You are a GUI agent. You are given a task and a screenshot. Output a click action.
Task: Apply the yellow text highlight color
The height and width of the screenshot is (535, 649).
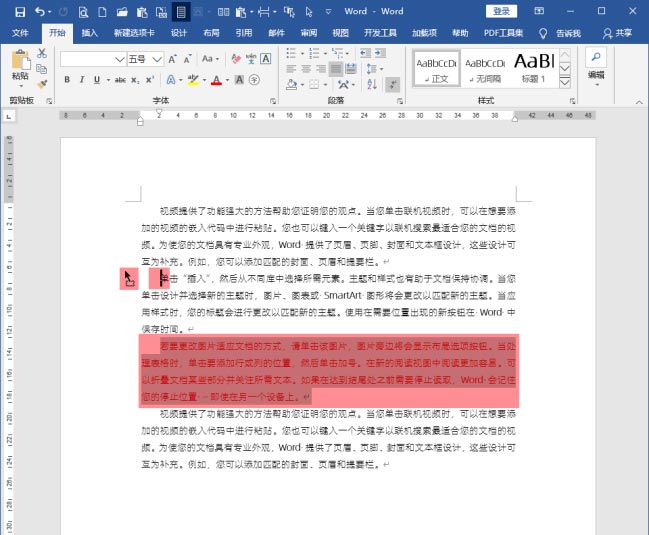point(193,80)
